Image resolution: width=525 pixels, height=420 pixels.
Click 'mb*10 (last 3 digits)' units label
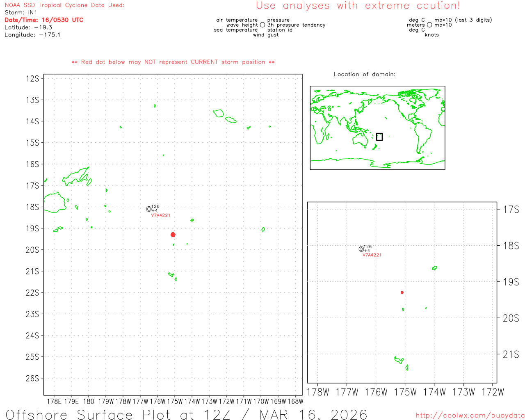coord(463,20)
